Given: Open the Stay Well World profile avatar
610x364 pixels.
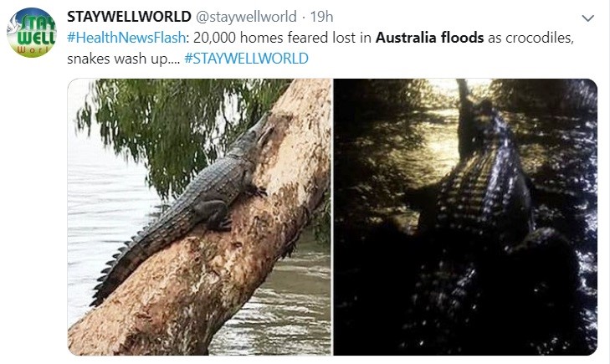Looking at the screenshot, I should tap(32, 33).
